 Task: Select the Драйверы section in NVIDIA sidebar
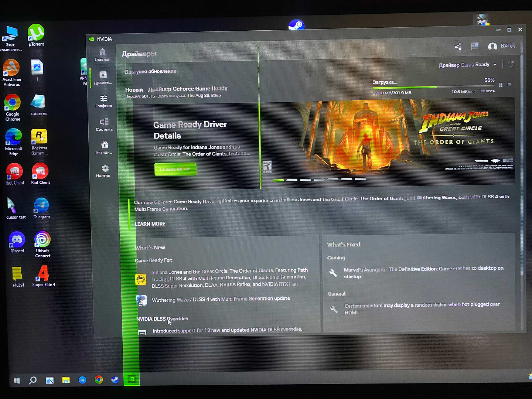pyautogui.click(x=103, y=78)
